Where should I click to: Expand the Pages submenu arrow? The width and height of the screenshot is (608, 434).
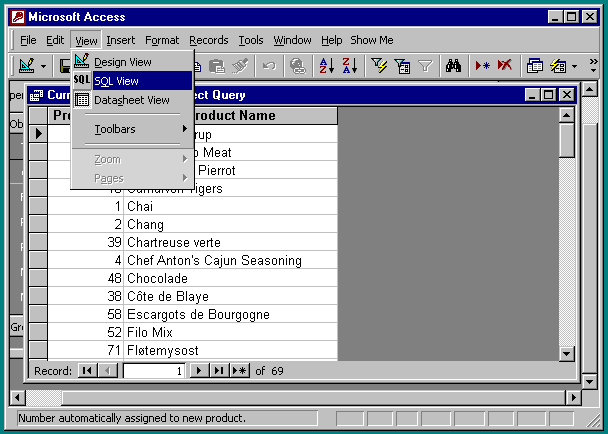click(x=185, y=178)
